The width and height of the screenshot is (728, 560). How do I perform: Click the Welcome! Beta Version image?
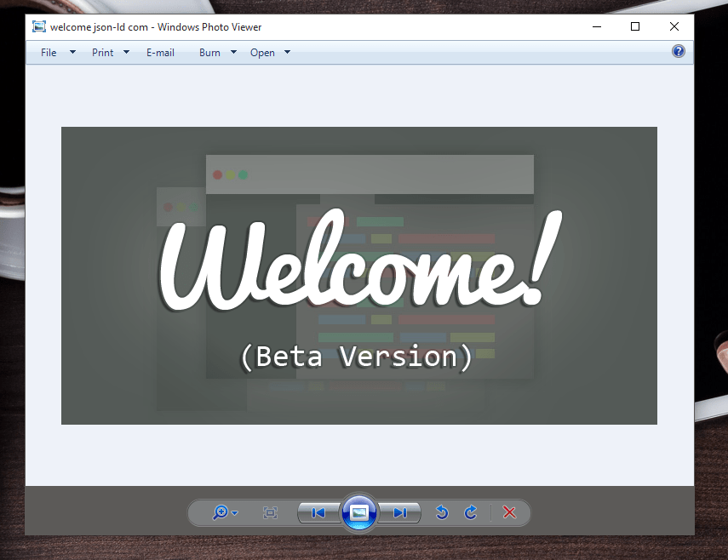(x=358, y=275)
